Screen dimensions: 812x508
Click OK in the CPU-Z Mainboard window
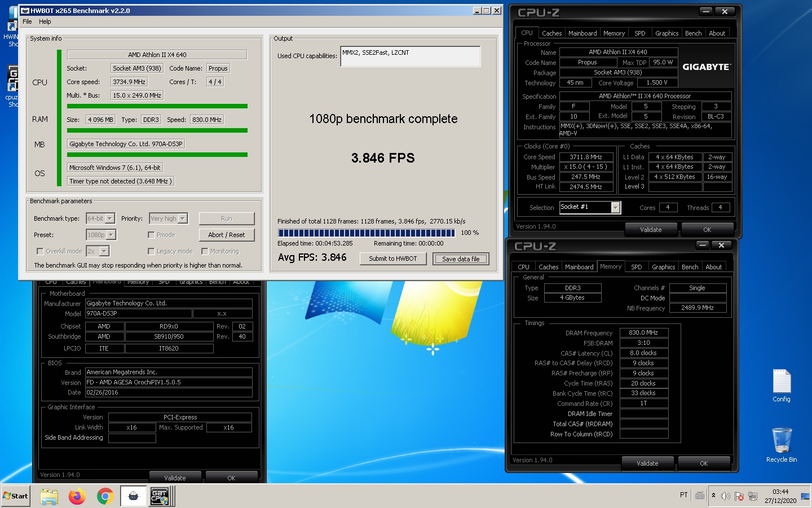[x=231, y=478]
